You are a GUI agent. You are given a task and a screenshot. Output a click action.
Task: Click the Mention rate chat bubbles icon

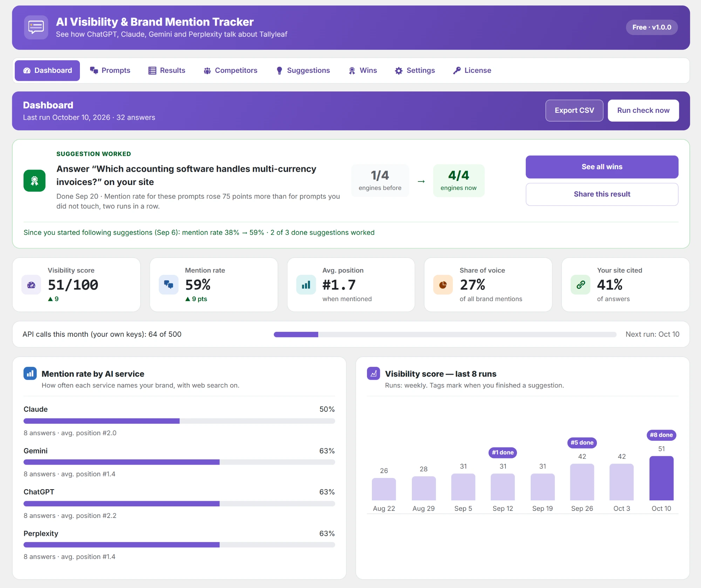(x=169, y=285)
